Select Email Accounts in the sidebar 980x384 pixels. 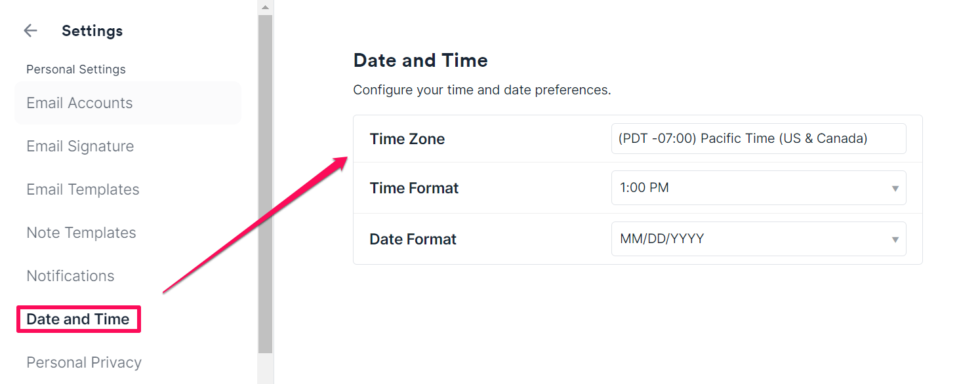(79, 102)
